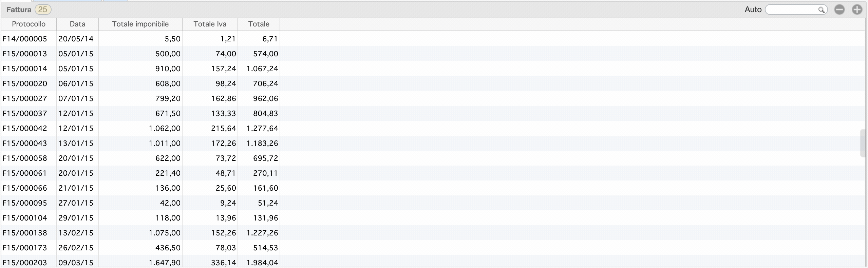Click Totale Iva cell 48,71
This screenshot has height=268, width=868.
tap(226, 173)
